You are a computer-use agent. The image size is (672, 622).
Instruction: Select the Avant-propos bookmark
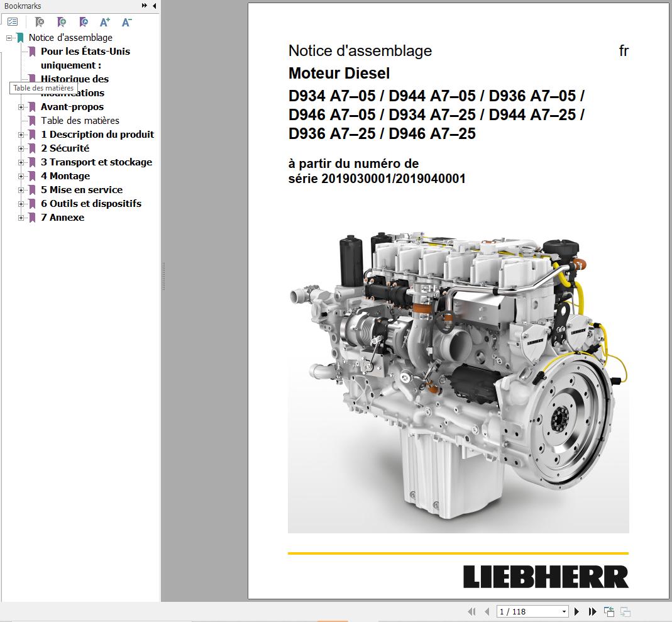click(72, 107)
